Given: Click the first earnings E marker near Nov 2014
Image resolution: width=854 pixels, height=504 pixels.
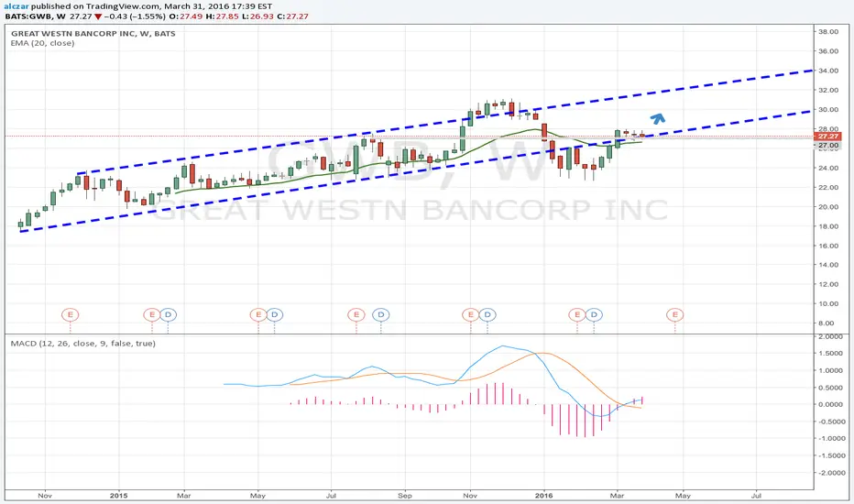Looking at the screenshot, I should click(70, 314).
